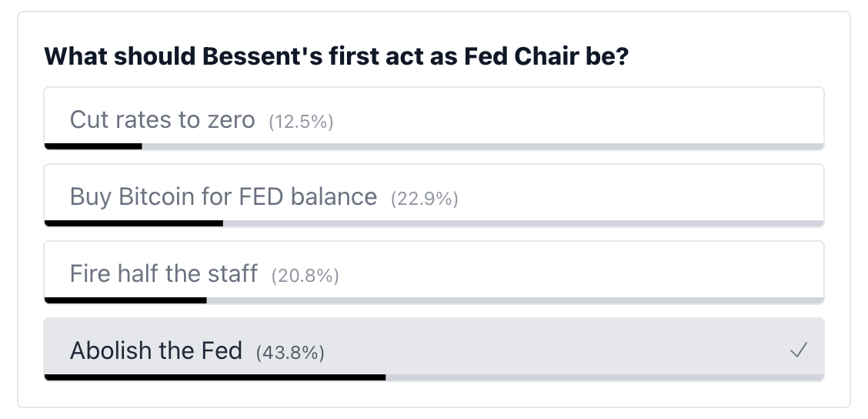The height and width of the screenshot is (419, 868).
Task: Click unfilled gray bar under Buy Bitcoin
Action: (523, 223)
